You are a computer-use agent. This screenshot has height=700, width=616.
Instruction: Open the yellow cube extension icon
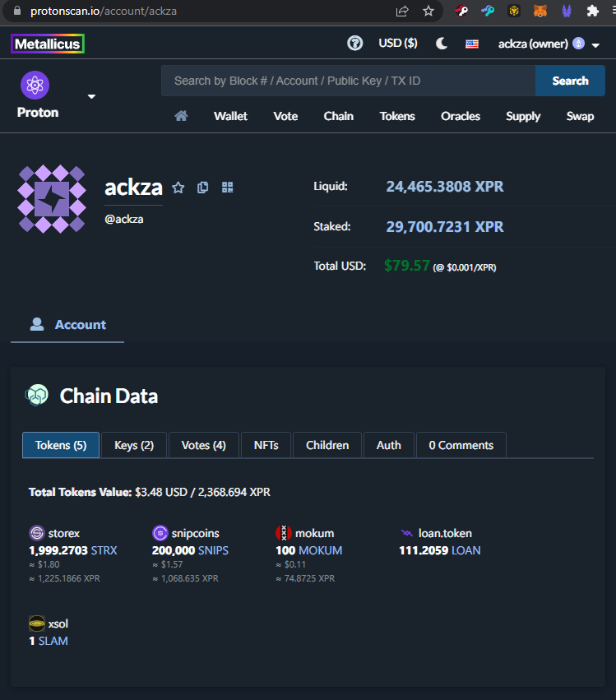514,11
